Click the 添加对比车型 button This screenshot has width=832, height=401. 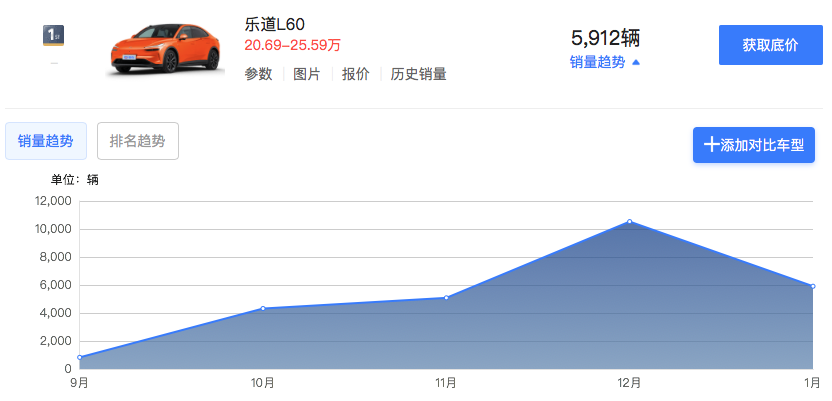(x=754, y=145)
